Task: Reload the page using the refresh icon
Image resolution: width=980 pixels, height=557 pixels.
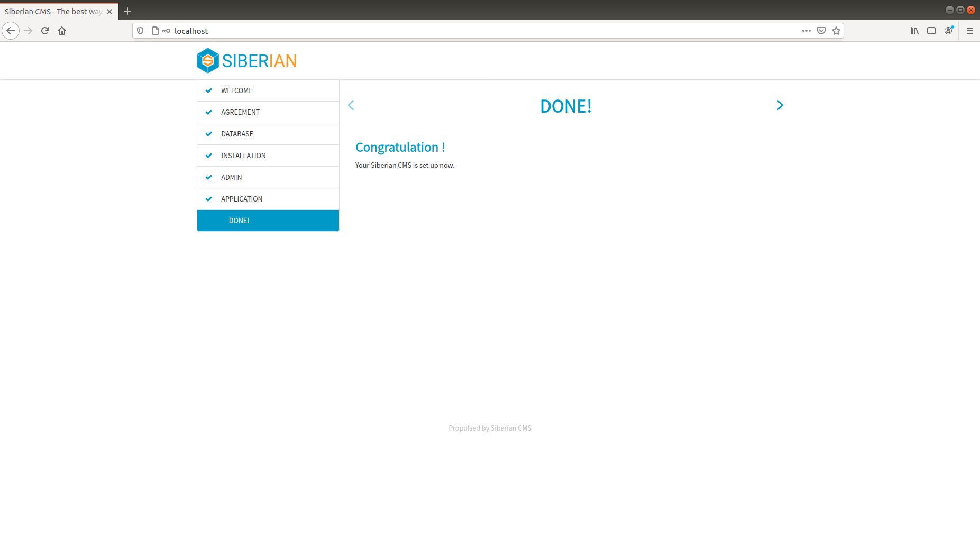Action: (x=45, y=31)
